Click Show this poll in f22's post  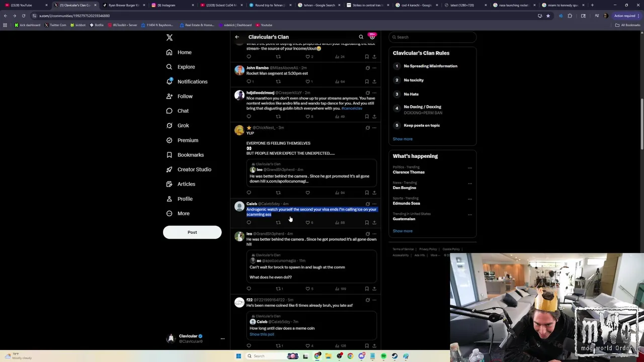pyautogui.click(x=262, y=334)
